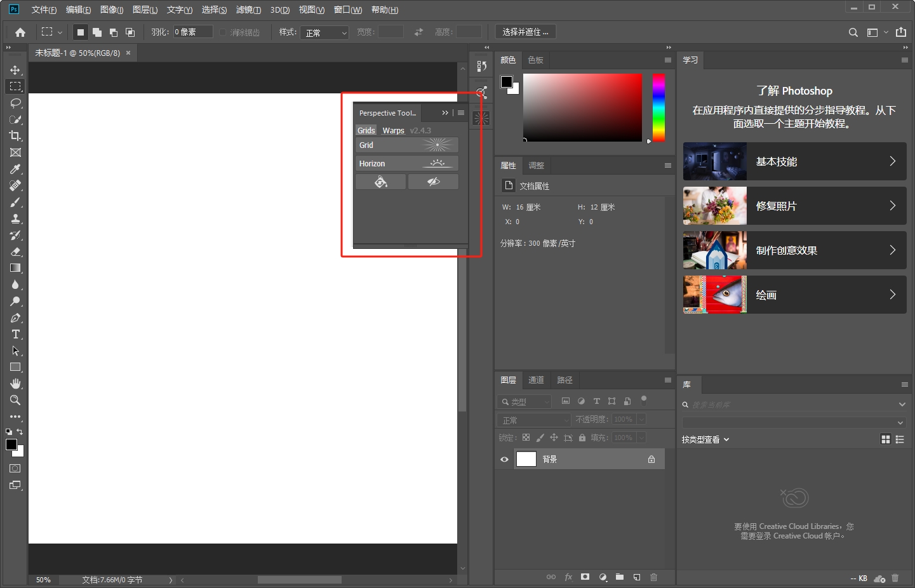Screen dimensions: 915x588
Task: Select the Horizontal Type tool
Action: click(x=15, y=334)
